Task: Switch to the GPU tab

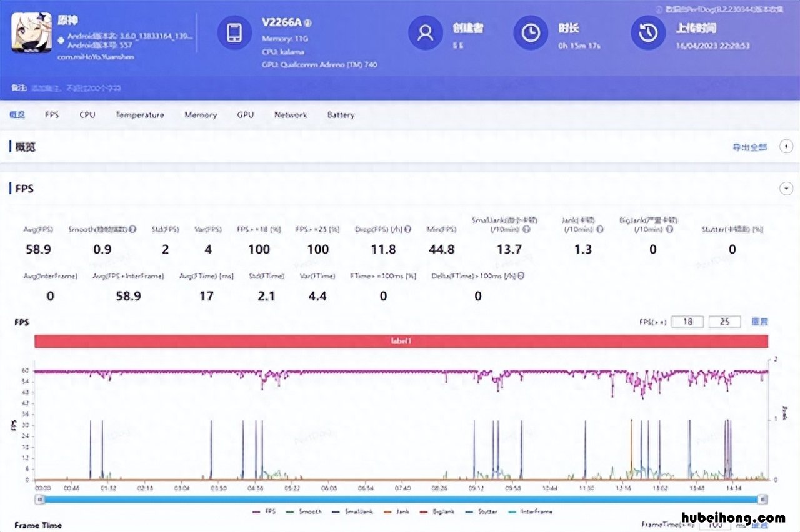Action: pos(246,115)
